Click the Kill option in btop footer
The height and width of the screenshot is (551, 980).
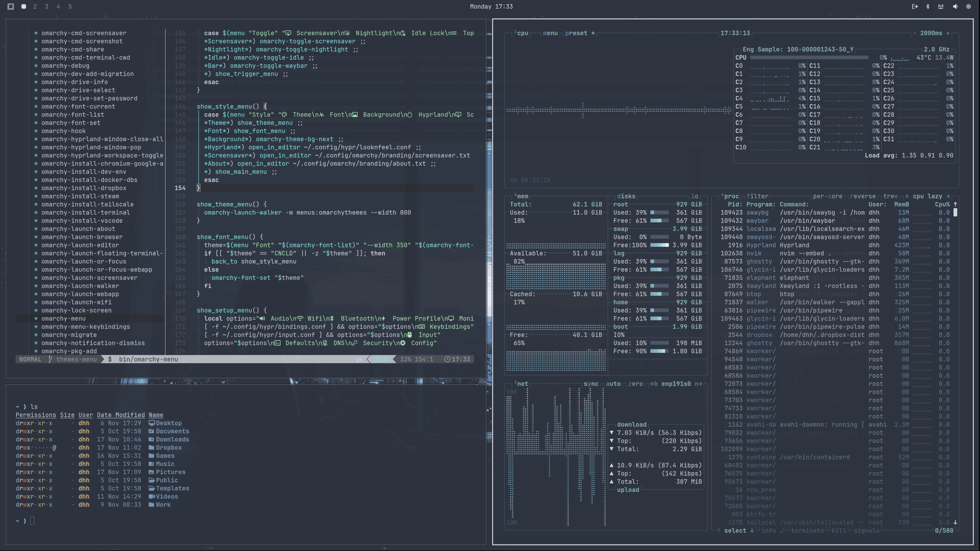click(x=838, y=531)
